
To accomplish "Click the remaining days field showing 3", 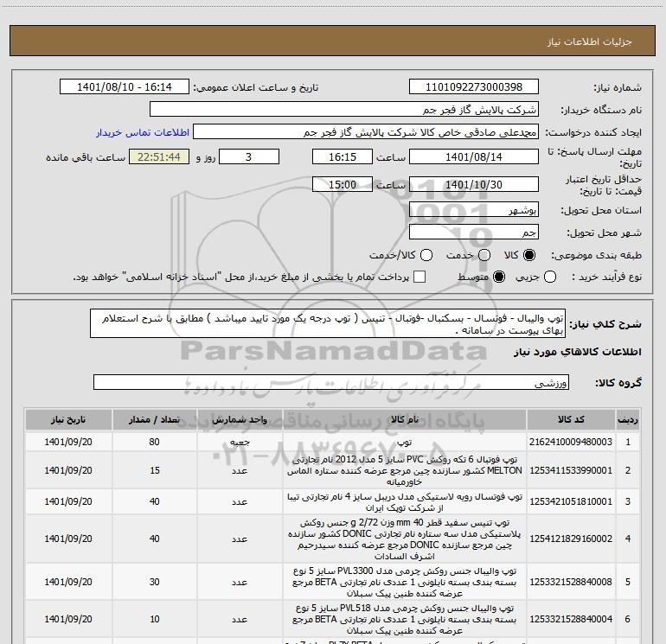I will 249,156.
